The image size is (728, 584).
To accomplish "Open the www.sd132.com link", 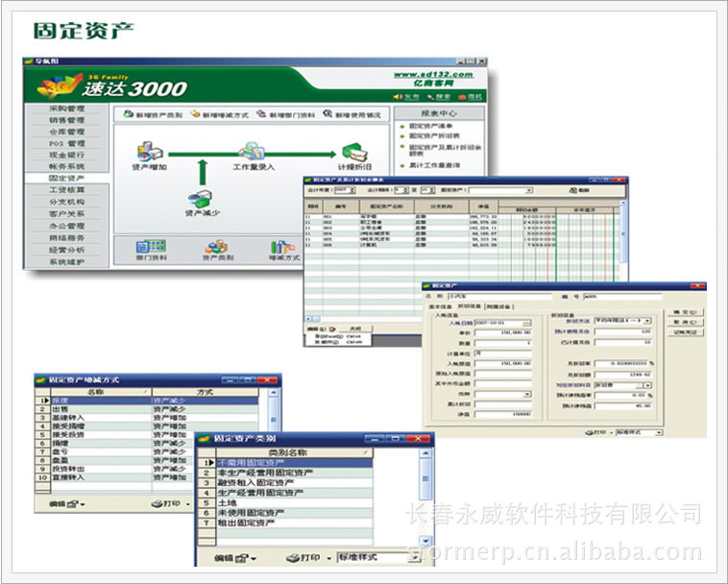I will pyautogui.click(x=433, y=74).
